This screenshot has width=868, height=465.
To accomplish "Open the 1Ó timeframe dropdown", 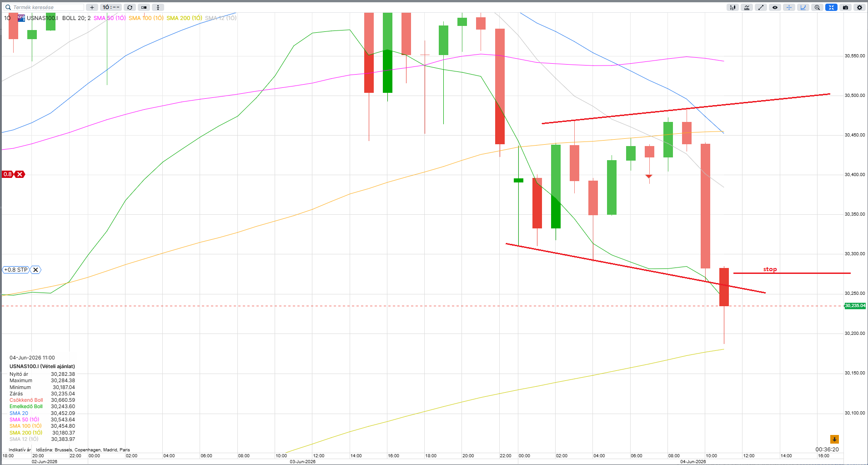I will coord(110,7).
